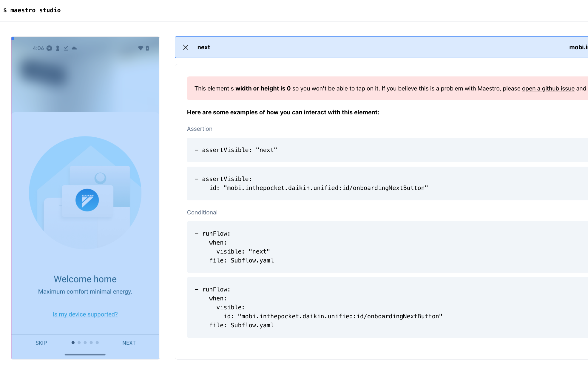Select the first page indicator dot
Image resolution: width=588 pixels, height=367 pixels.
(73, 343)
